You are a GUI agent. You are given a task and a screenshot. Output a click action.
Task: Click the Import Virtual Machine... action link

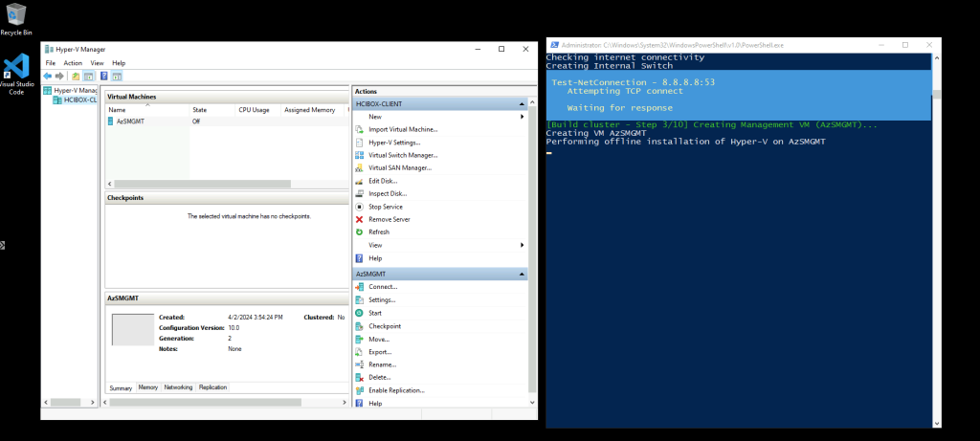click(x=403, y=129)
